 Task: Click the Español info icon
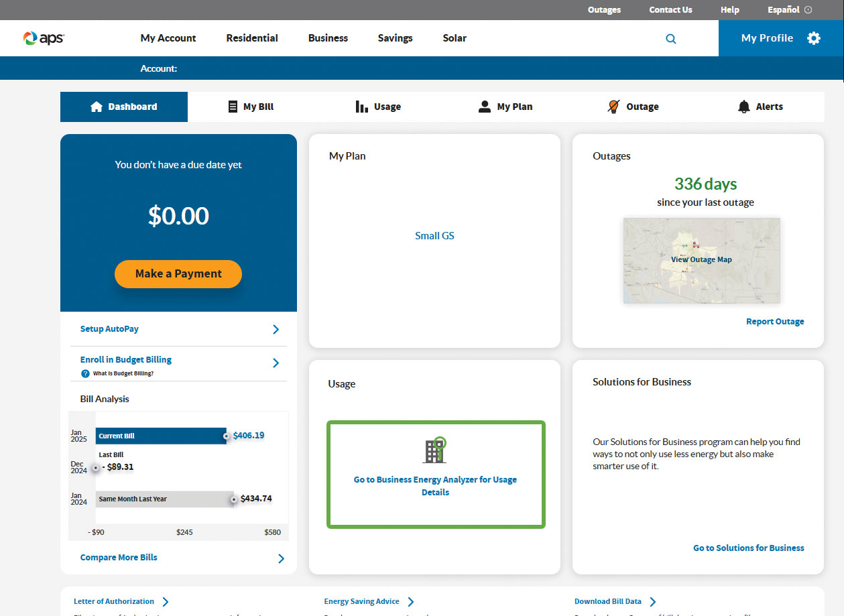[808, 10]
